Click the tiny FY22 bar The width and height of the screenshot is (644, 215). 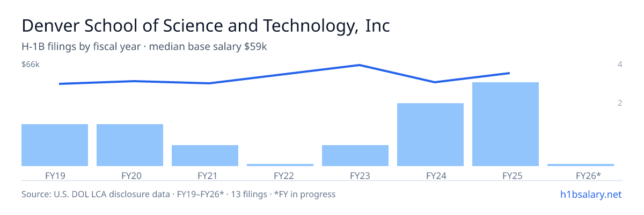[x=280, y=165]
